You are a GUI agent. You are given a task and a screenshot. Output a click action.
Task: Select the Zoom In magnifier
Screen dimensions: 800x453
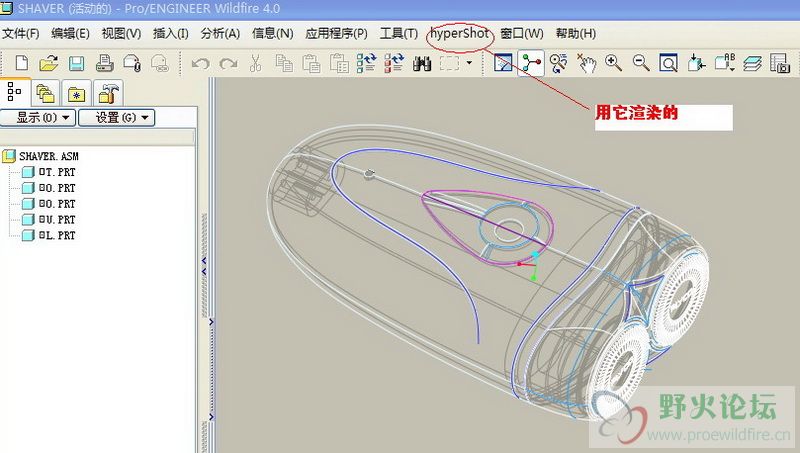pyautogui.click(x=613, y=63)
